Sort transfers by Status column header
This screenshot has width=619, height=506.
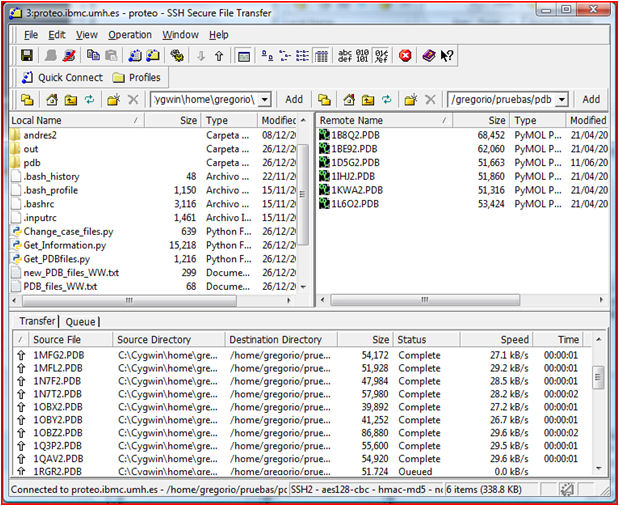pos(427,339)
